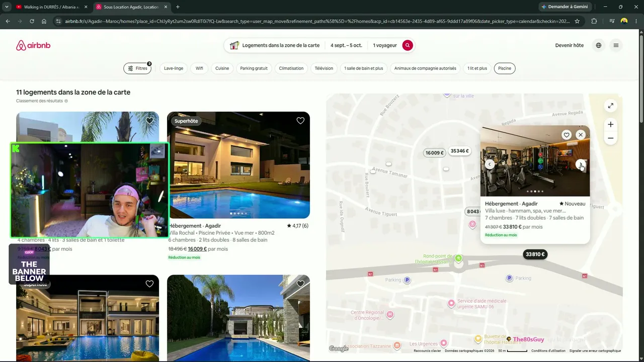This screenshot has height=362, width=644.
Task: Select the 16 009 € map price marker
Action: [x=435, y=153]
